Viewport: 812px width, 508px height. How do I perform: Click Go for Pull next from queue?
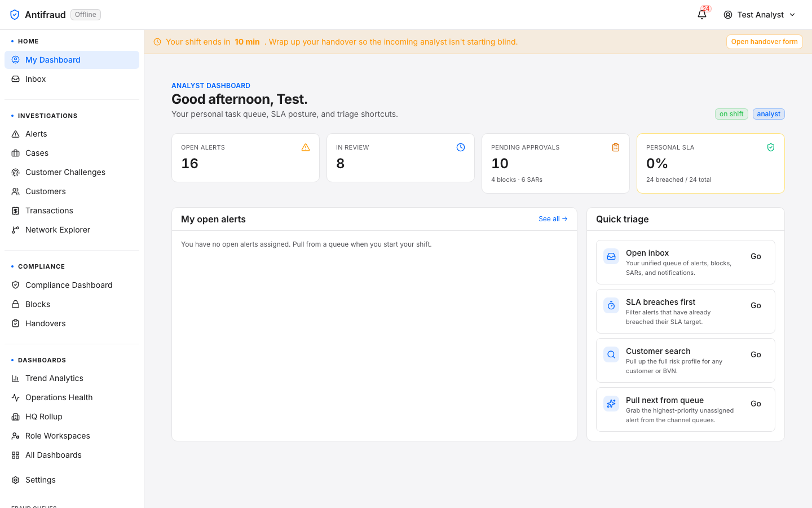[756, 404]
